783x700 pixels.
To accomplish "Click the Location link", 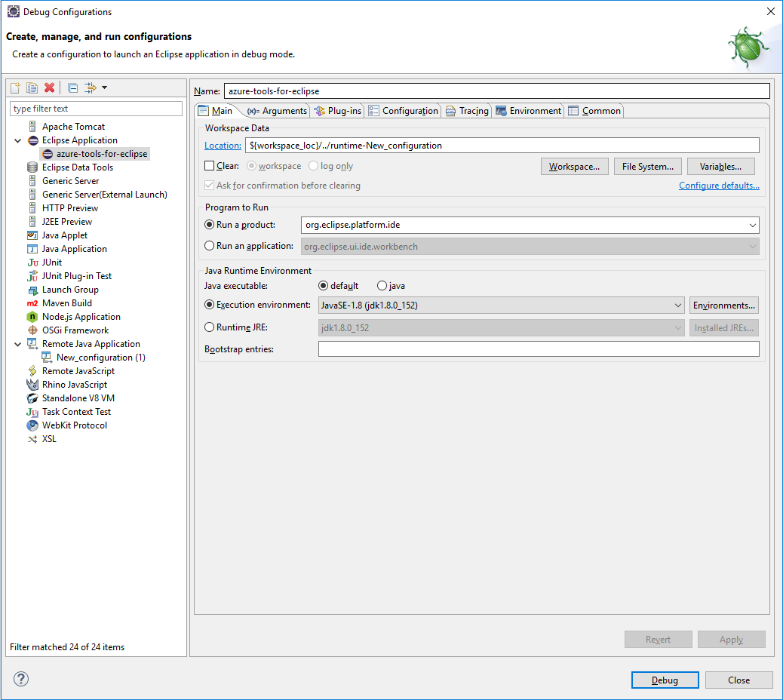I will point(223,146).
